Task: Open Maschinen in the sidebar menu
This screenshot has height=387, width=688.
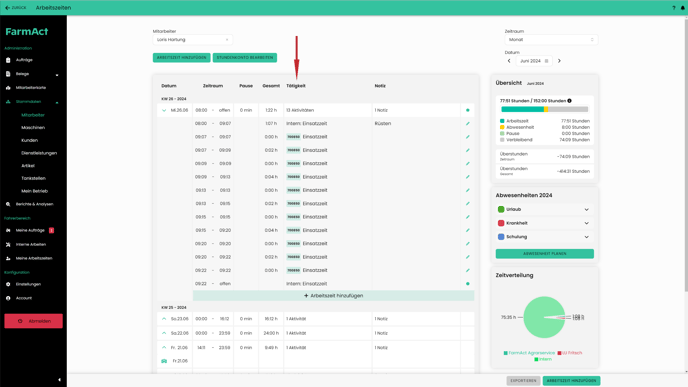Action: 33,128
